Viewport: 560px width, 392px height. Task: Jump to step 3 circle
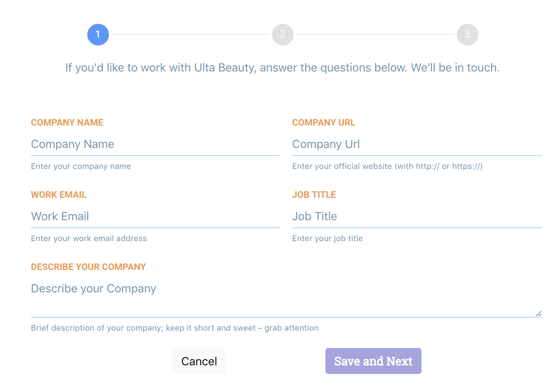468,35
